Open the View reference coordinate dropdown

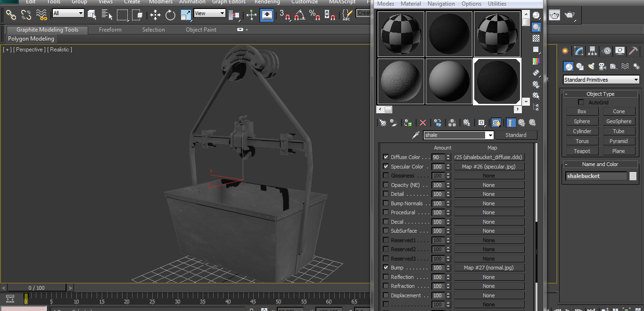pos(210,14)
